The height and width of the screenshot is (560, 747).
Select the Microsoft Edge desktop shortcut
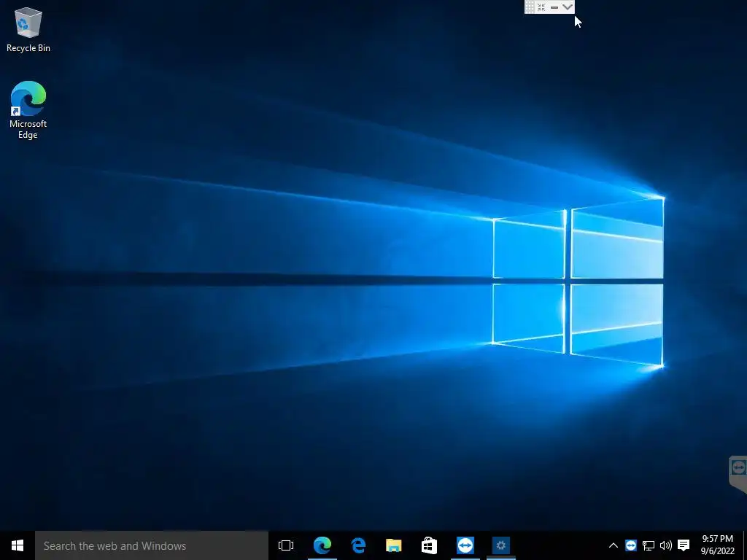pos(28,110)
